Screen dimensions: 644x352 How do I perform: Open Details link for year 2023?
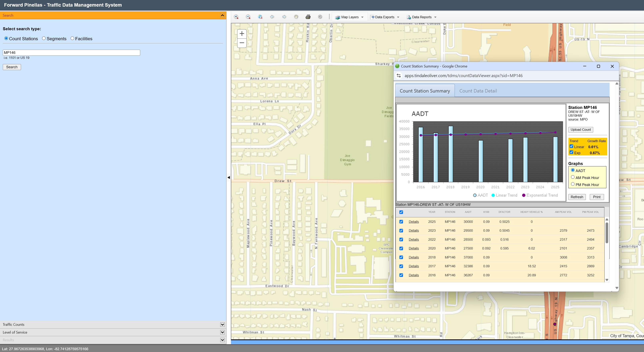[414, 231]
